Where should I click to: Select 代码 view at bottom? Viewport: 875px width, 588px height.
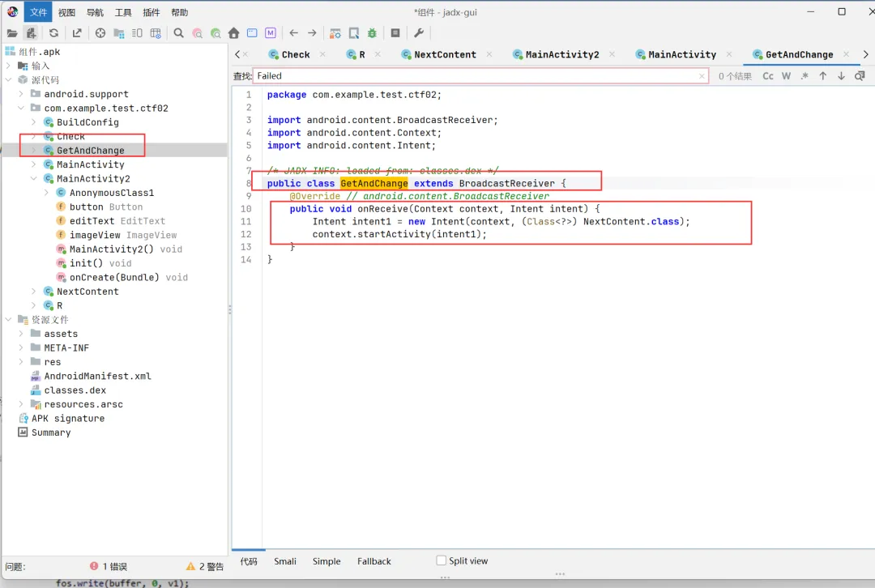point(249,561)
